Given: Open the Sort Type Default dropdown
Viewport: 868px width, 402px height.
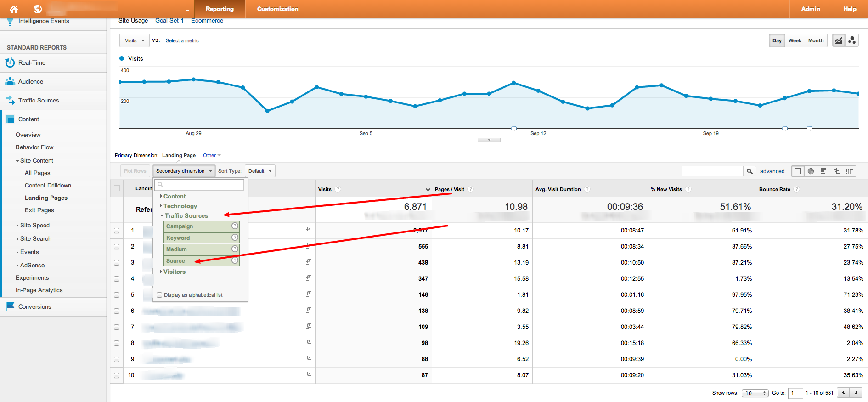Looking at the screenshot, I should coord(260,171).
